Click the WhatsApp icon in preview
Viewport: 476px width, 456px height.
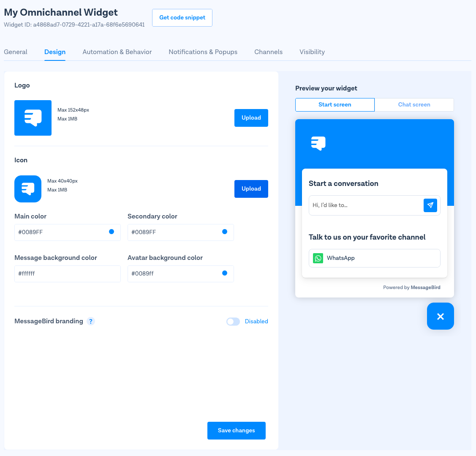pyautogui.click(x=318, y=258)
